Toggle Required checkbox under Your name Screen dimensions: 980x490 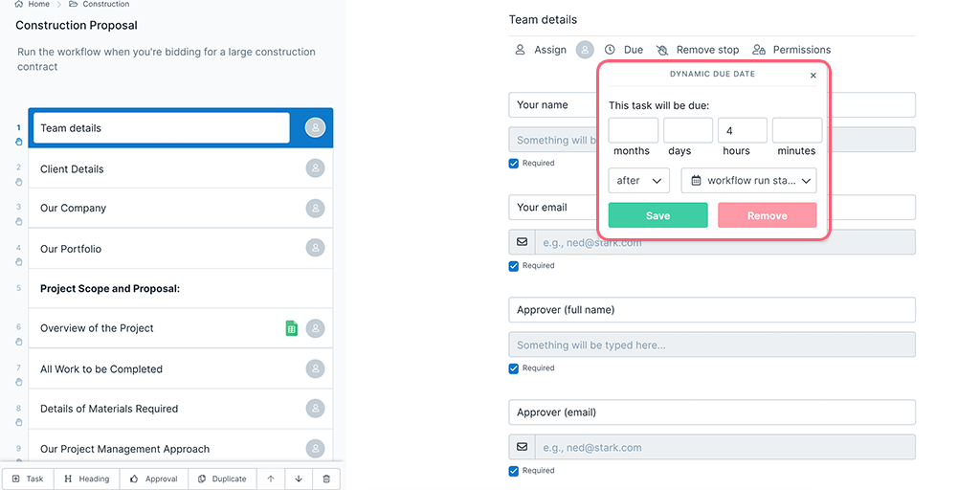coord(514,164)
